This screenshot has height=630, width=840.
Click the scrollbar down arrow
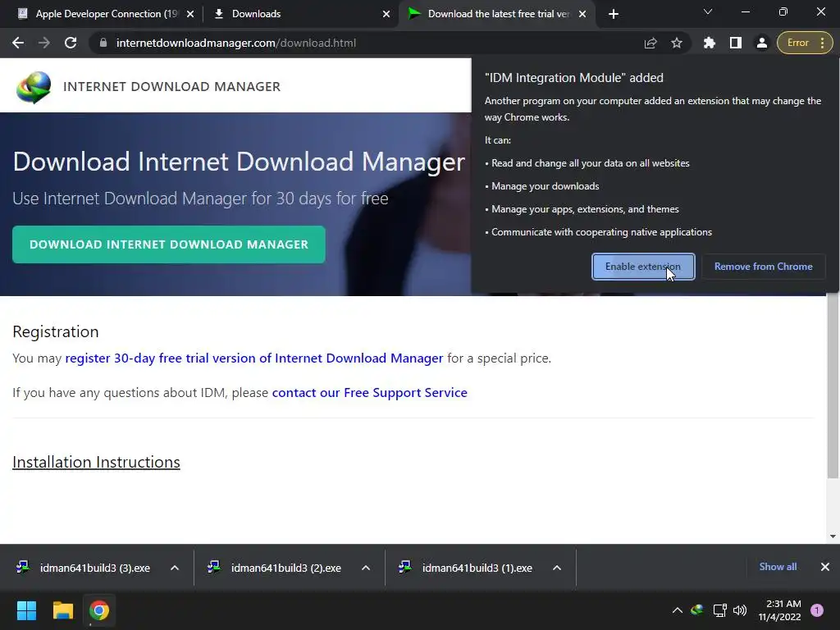pos(833,536)
